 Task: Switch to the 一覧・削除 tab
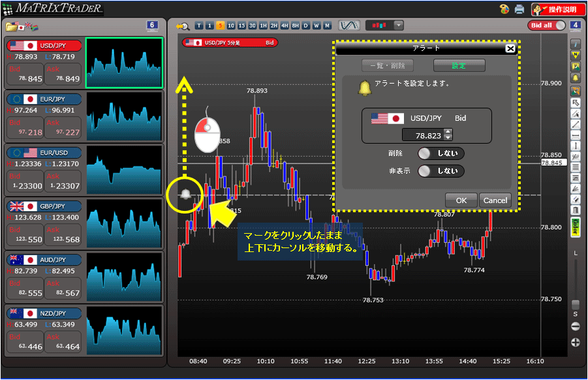coord(388,66)
